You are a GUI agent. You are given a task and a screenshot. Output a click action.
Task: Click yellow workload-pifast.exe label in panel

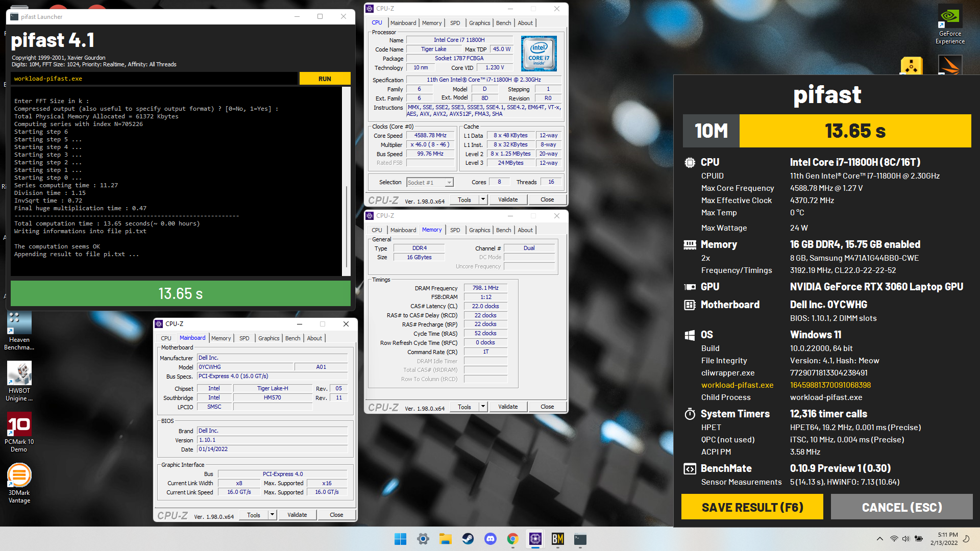click(737, 385)
